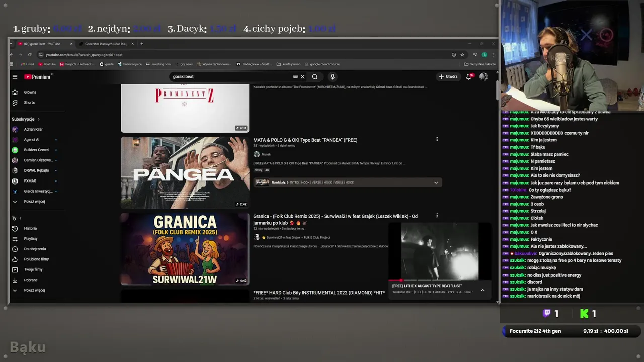Open Builders Central subscription channel
Image resolution: width=644 pixels, height=362 pixels.
(37, 150)
